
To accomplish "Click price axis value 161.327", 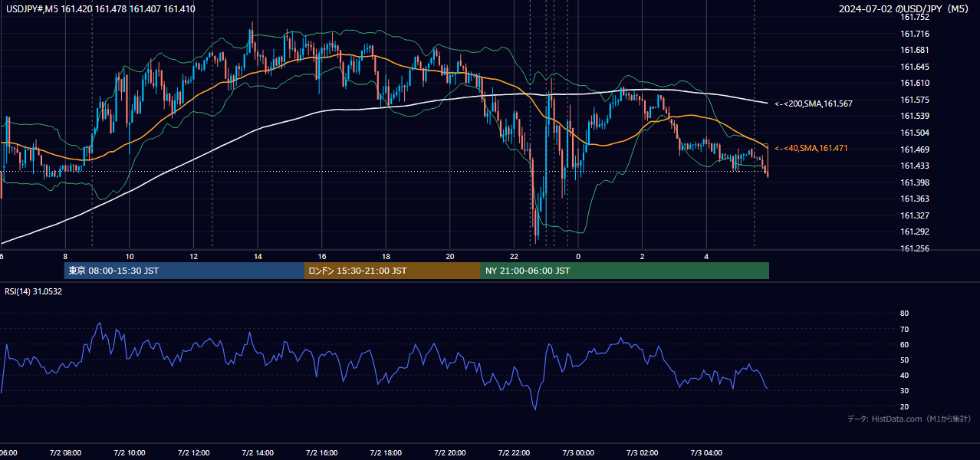I will coord(914,215).
